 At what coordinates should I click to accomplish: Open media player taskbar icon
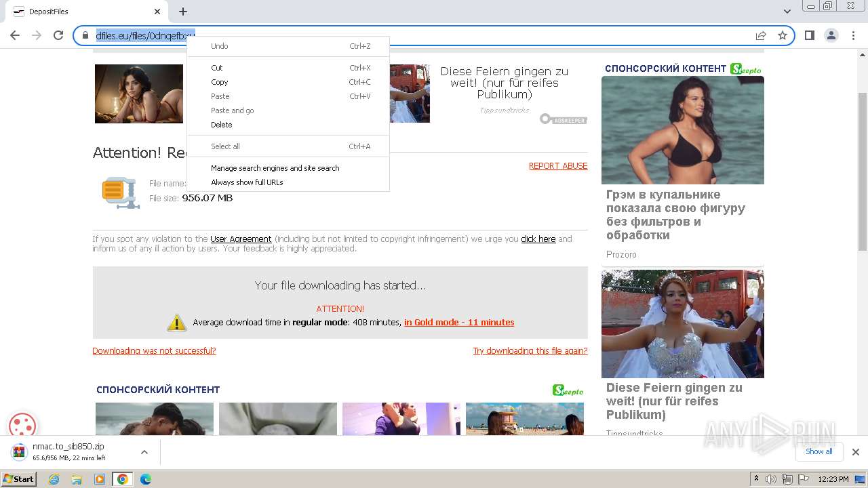[x=100, y=479]
